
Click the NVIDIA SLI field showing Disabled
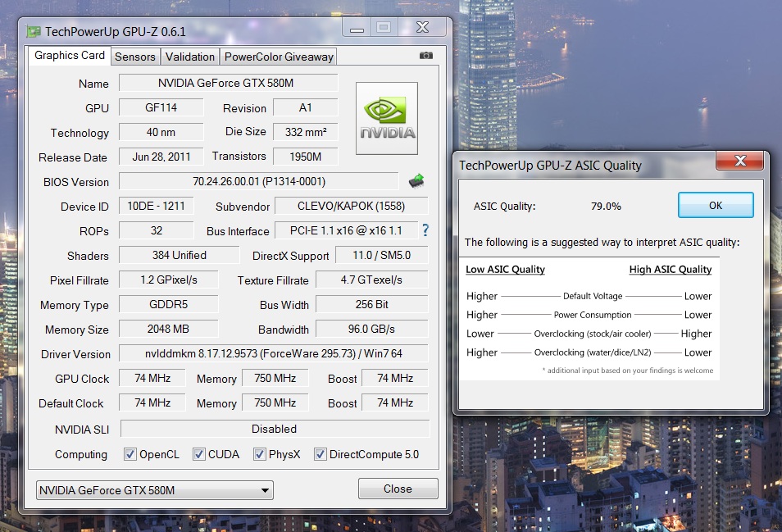(x=275, y=429)
